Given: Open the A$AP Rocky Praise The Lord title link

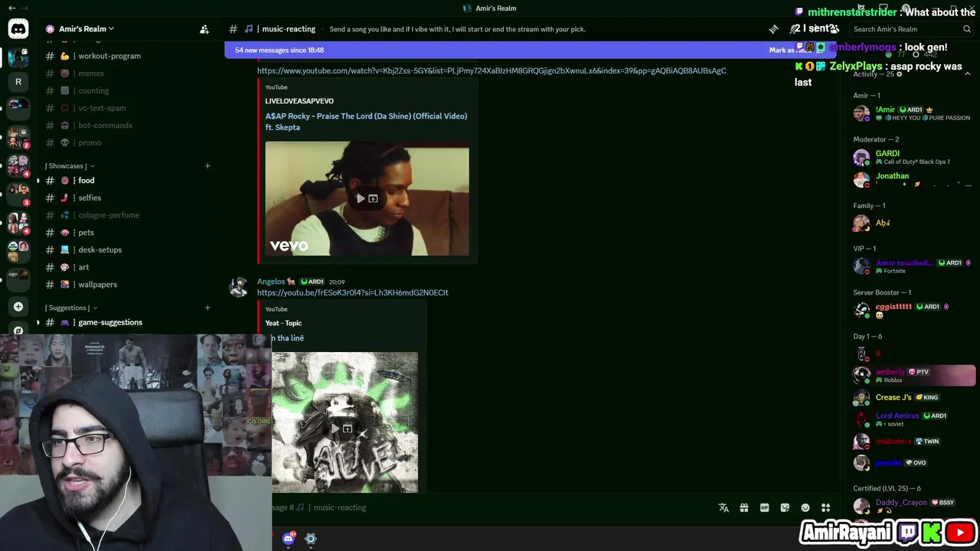Looking at the screenshot, I should [x=366, y=122].
